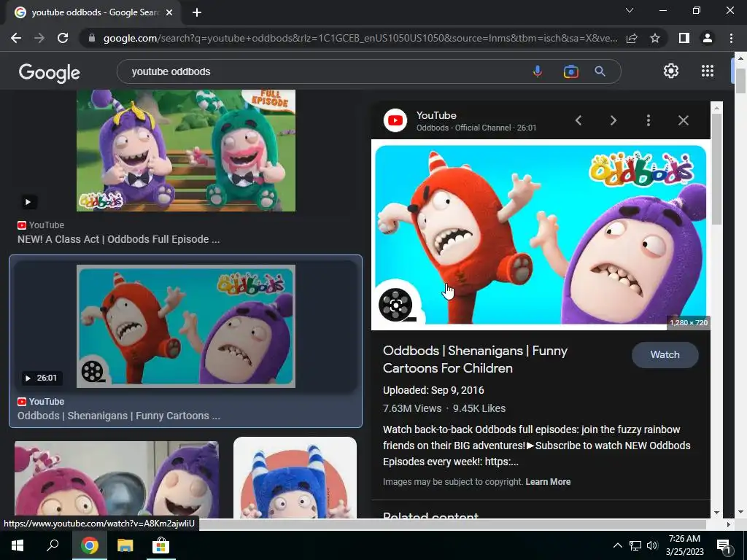
Task: Open Chrome three-dot menu
Action: coord(731,38)
